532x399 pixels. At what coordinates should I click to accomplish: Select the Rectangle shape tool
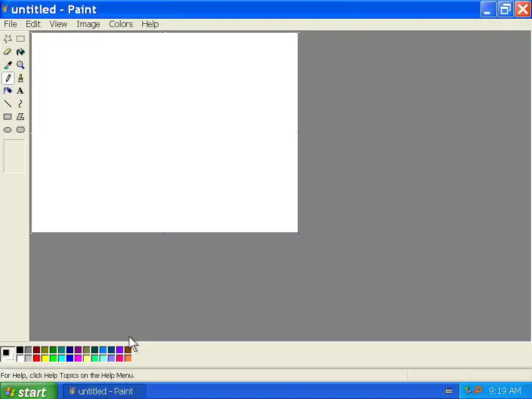click(8, 117)
